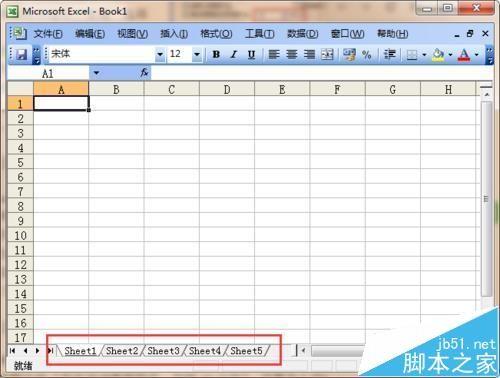Open the 窗口(W) menu
Screen dimensions: 500x378
click(x=347, y=34)
